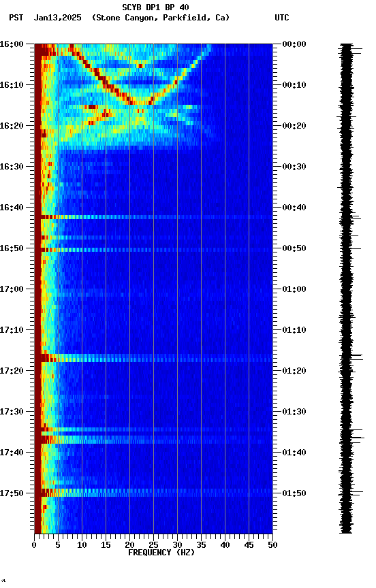Click the 'FREQUENCY (HZ)' axis label
Screen dimensions: 376x588
click(161, 553)
